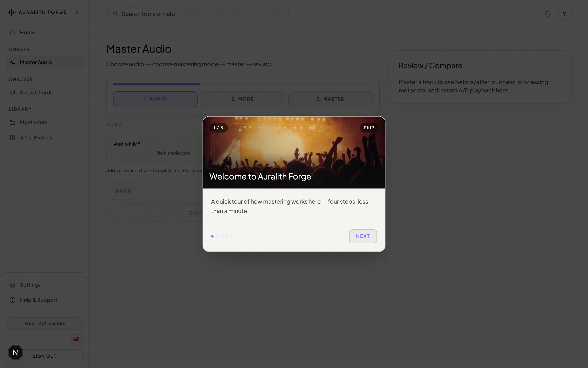This screenshot has width=588, height=368.
Task: Click the Settings gear icon
Action: (x=12, y=285)
